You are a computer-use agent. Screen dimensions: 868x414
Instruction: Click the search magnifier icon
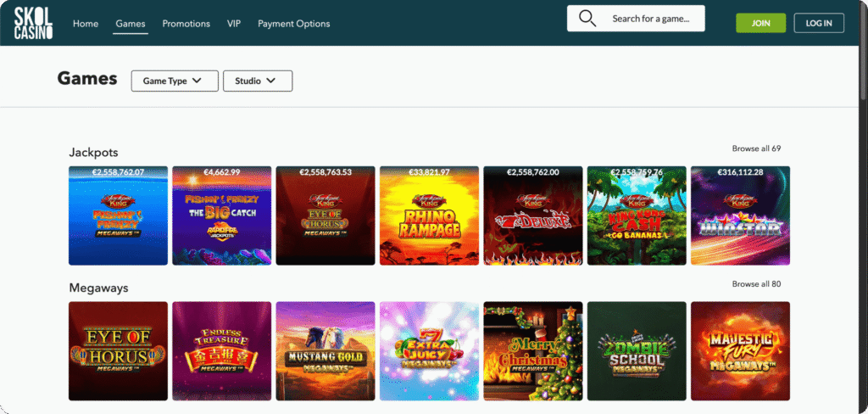(x=587, y=19)
